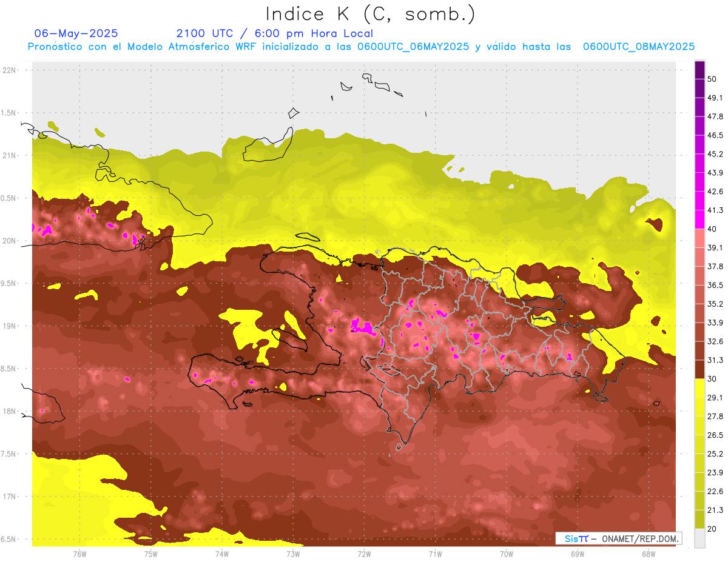This screenshot has height=562, width=728.
Task: Click colorbar value '30'
Action: tap(712, 379)
